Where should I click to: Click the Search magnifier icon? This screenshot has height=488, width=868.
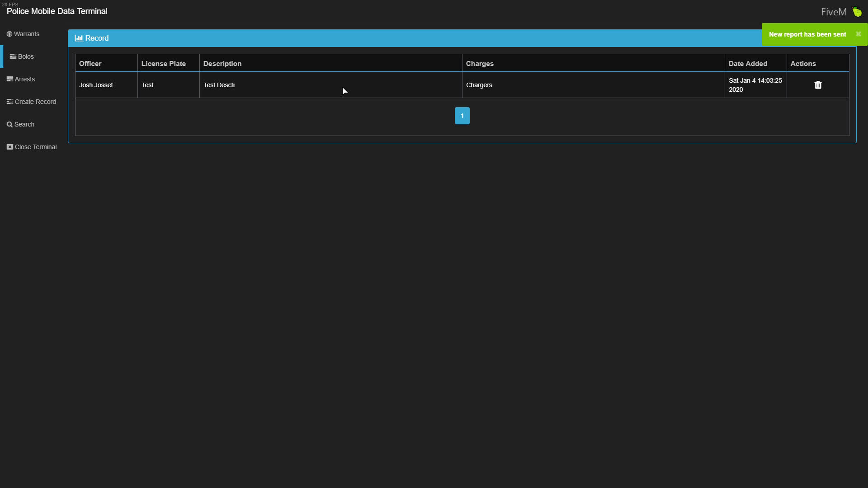tap(9, 125)
